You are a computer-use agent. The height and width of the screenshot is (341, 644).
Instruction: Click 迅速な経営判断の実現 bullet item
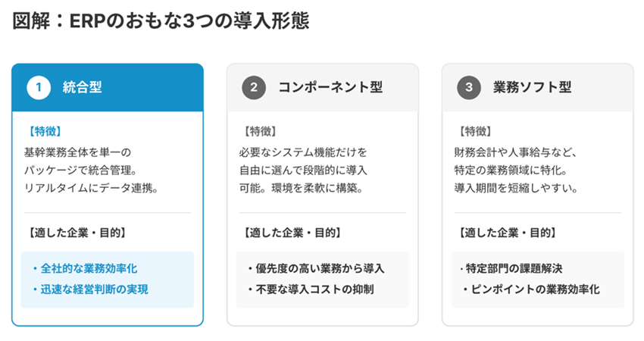pyautogui.click(x=90, y=289)
